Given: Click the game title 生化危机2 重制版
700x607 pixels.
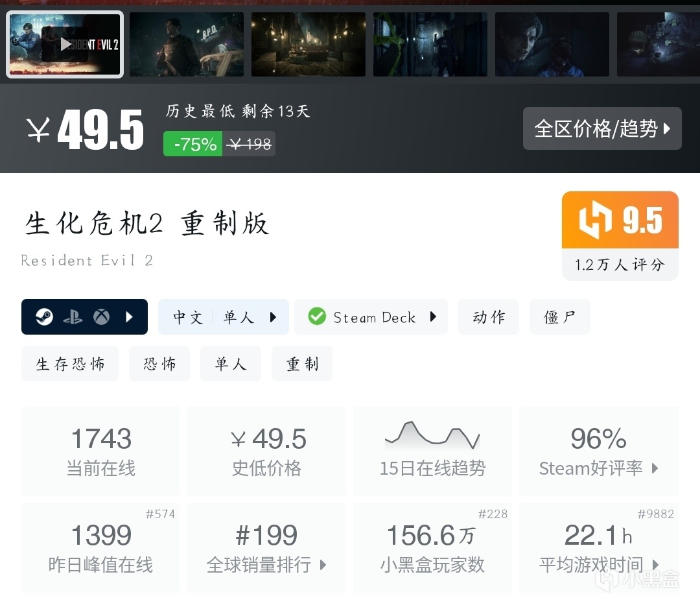Looking at the screenshot, I should (147, 223).
